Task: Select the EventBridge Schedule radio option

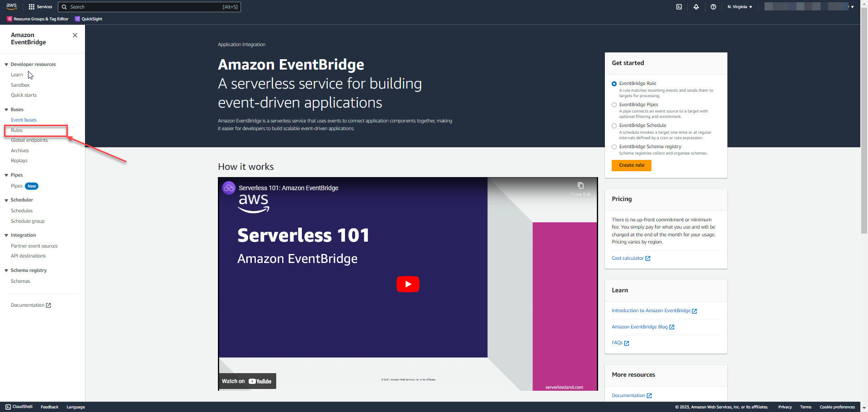Action: click(614, 126)
